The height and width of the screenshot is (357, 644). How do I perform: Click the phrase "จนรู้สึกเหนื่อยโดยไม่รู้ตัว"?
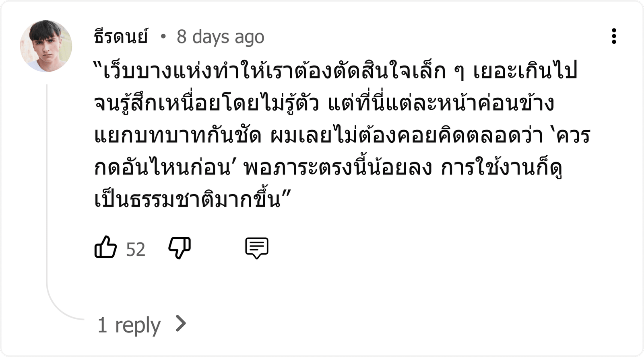206,104
